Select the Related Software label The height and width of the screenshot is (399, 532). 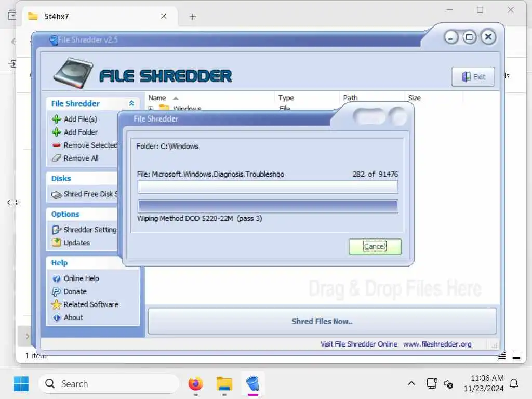click(x=91, y=304)
